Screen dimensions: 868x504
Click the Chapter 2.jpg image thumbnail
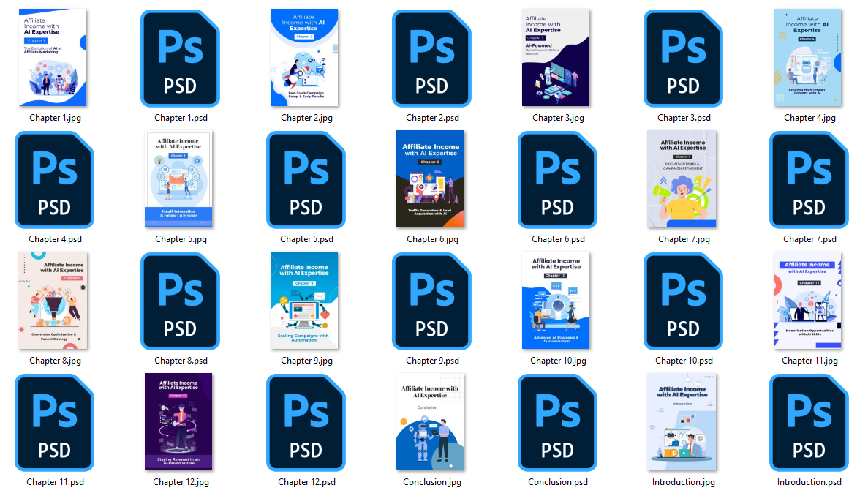click(x=306, y=58)
